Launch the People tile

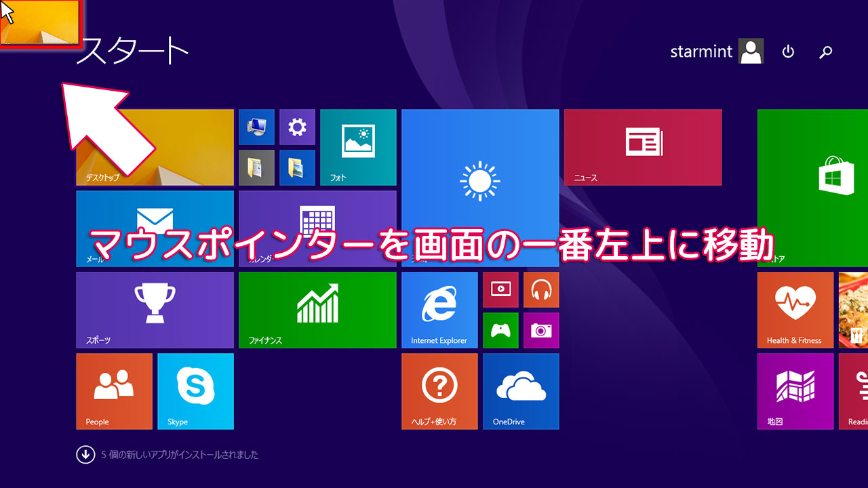(114, 392)
